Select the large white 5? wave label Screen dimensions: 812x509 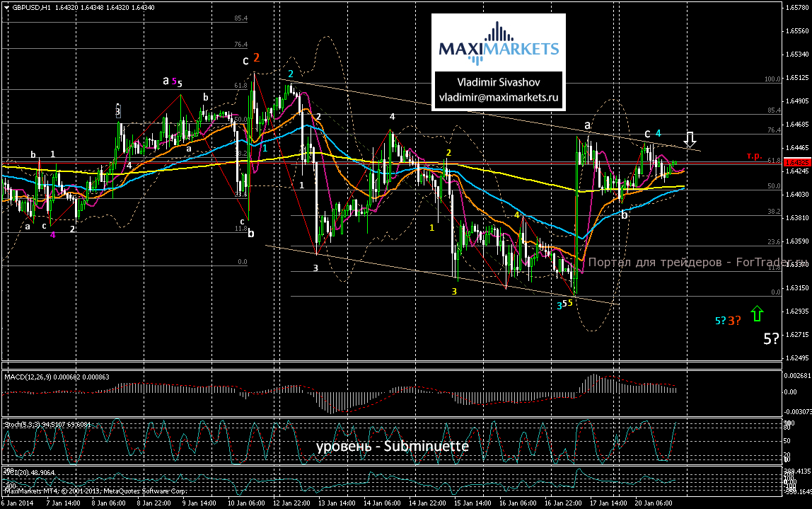(772, 338)
